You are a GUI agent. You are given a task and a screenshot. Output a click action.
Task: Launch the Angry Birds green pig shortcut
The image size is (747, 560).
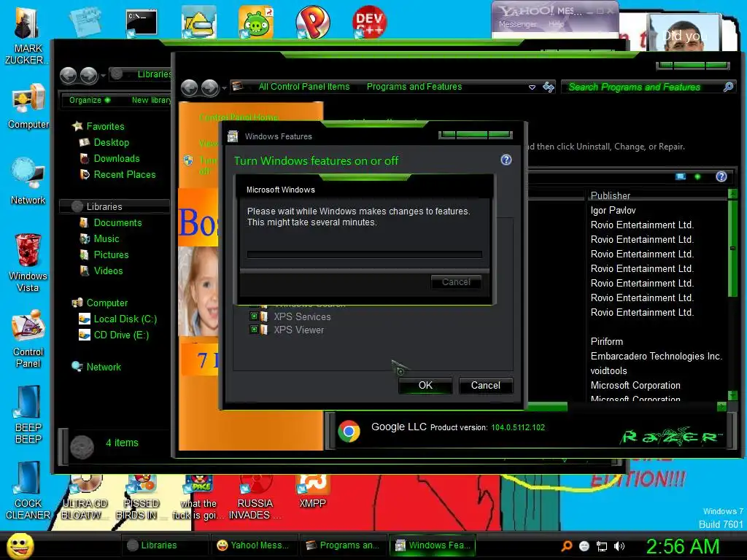pos(256,22)
